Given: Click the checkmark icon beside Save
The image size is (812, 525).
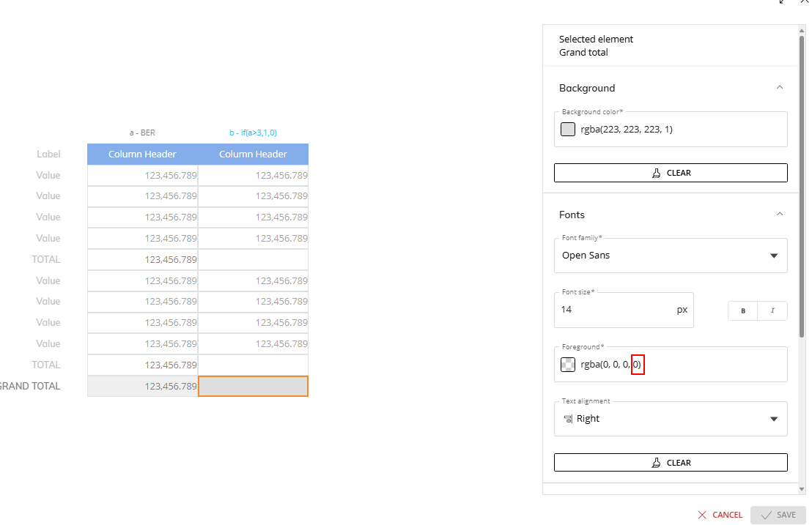Looking at the screenshot, I should 767,515.
